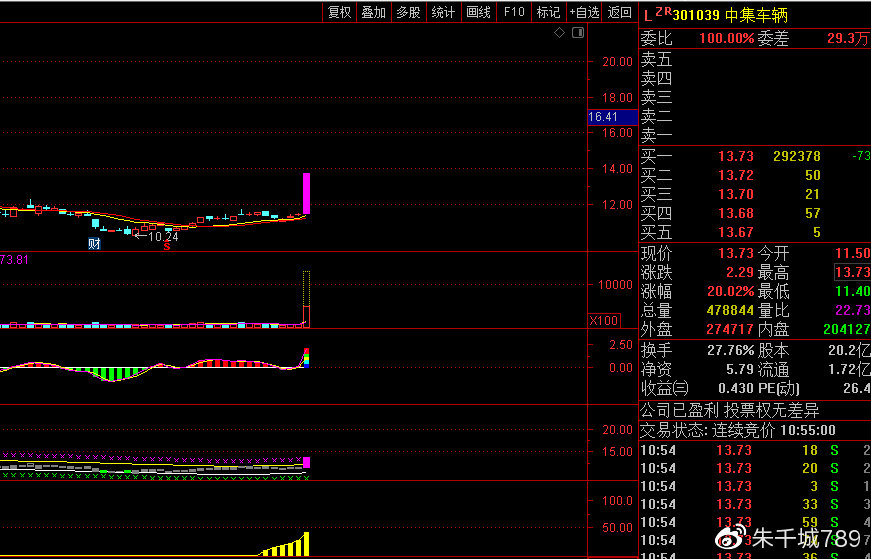
Task: Open the 统计 statistics menu
Action: point(443,12)
